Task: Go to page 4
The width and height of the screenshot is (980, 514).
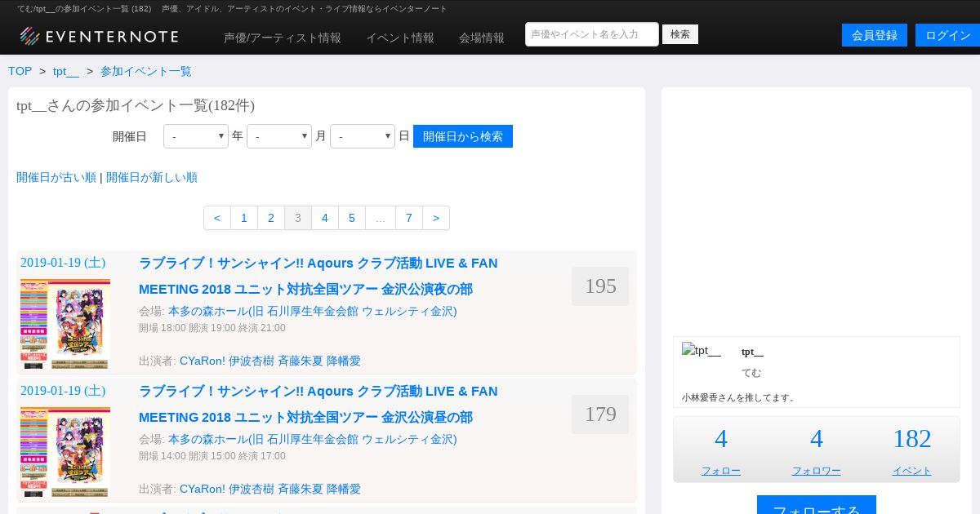Action: click(325, 218)
